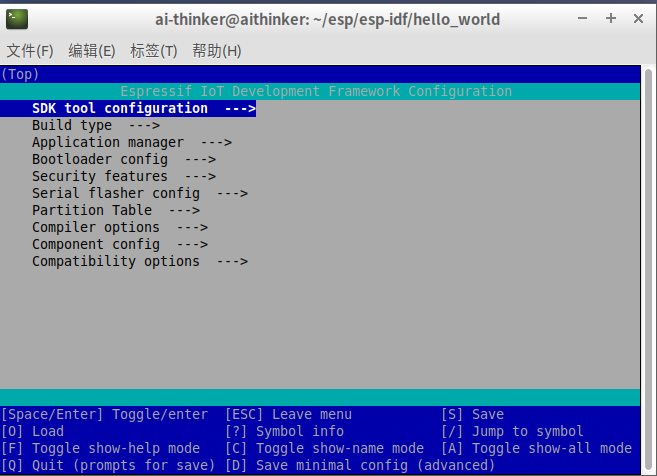
Task: Click the terminal icon in the title bar
Action: pos(17,19)
